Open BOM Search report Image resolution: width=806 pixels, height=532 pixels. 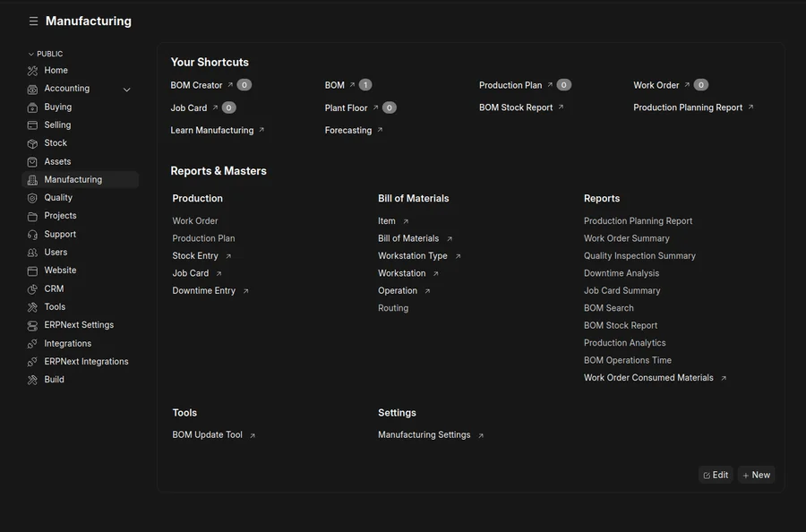click(x=609, y=308)
